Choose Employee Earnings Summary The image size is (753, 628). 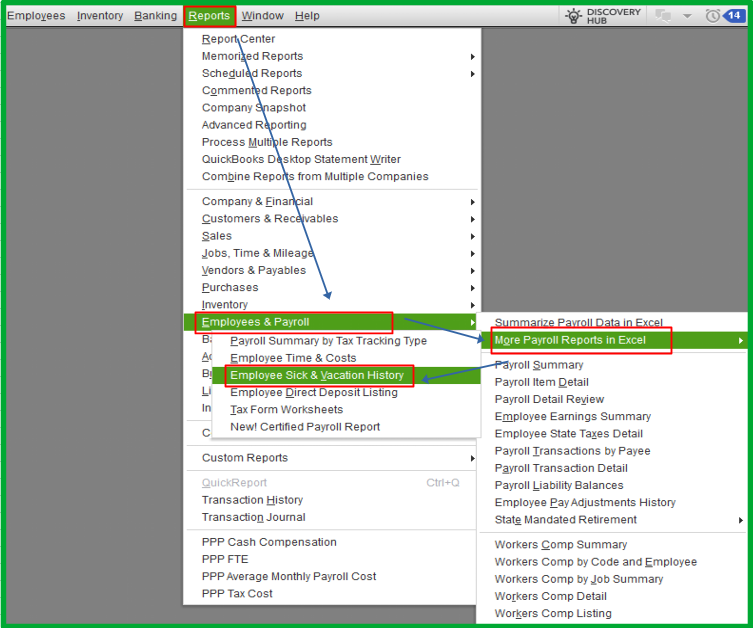(x=573, y=417)
